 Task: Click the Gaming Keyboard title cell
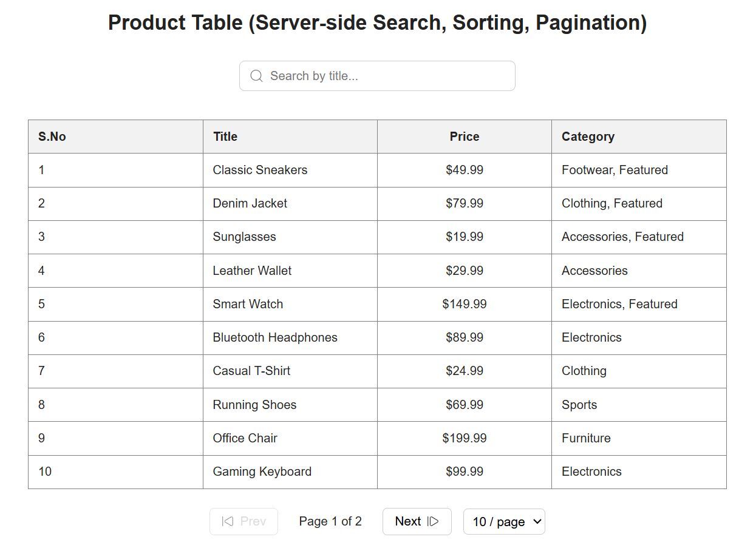coord(262,472)
